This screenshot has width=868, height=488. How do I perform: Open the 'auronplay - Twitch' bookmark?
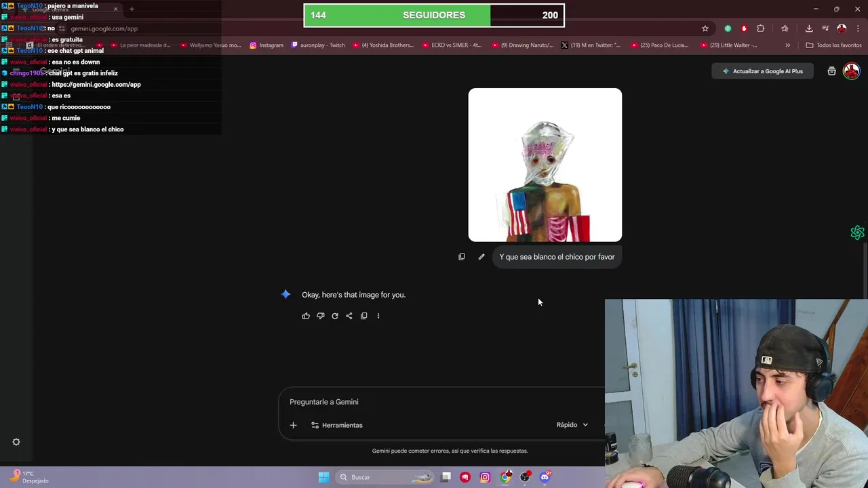(x=317, y=45)
